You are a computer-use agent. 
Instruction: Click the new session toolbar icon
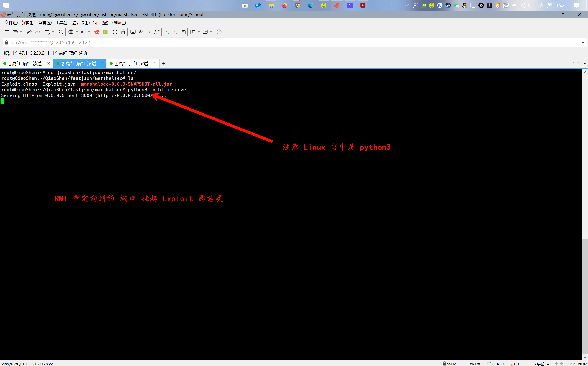point(7,32)
